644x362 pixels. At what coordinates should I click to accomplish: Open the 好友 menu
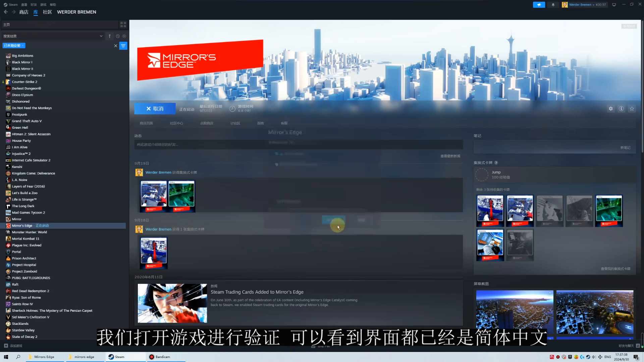pyautogui.click(x=34, y=5)
